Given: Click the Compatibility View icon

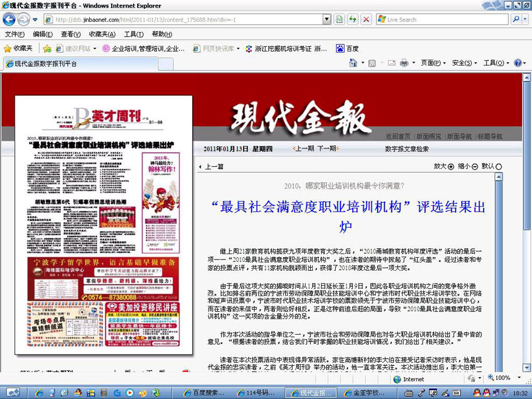Looking at the screenshot, I should 339,20.
